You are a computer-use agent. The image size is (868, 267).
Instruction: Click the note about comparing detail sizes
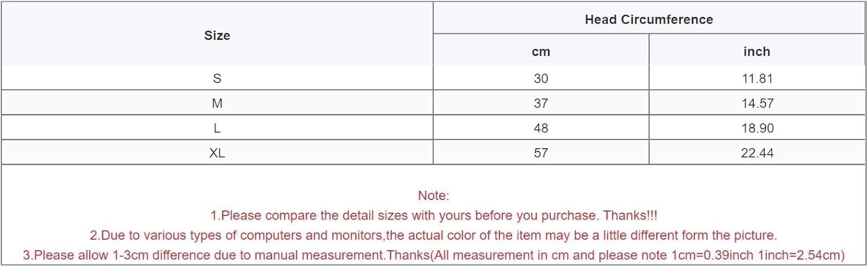433,216
